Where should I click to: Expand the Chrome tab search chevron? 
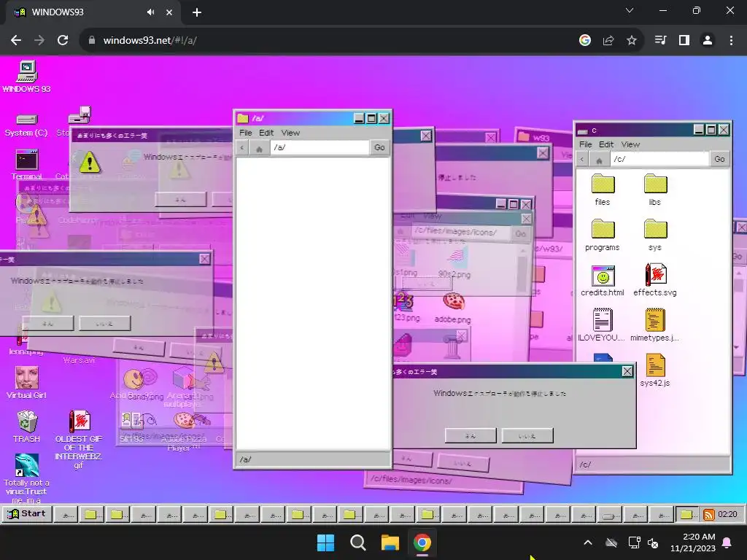(630, 10)
